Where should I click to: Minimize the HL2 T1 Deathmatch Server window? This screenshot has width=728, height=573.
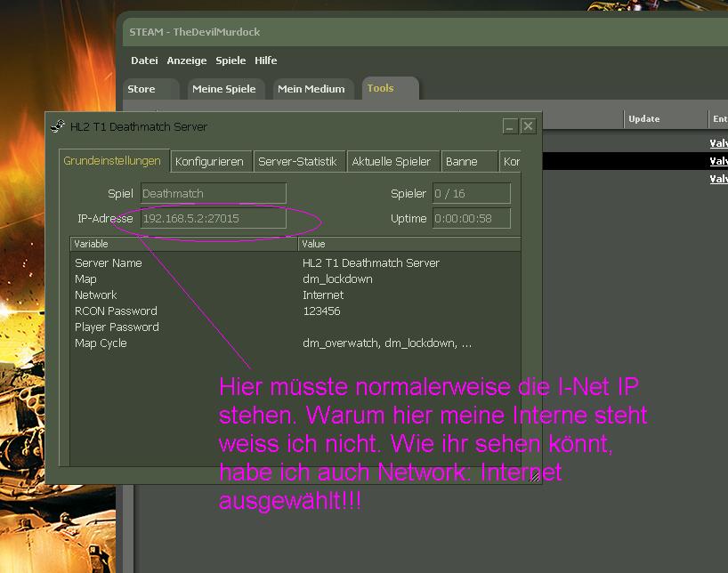510,126
